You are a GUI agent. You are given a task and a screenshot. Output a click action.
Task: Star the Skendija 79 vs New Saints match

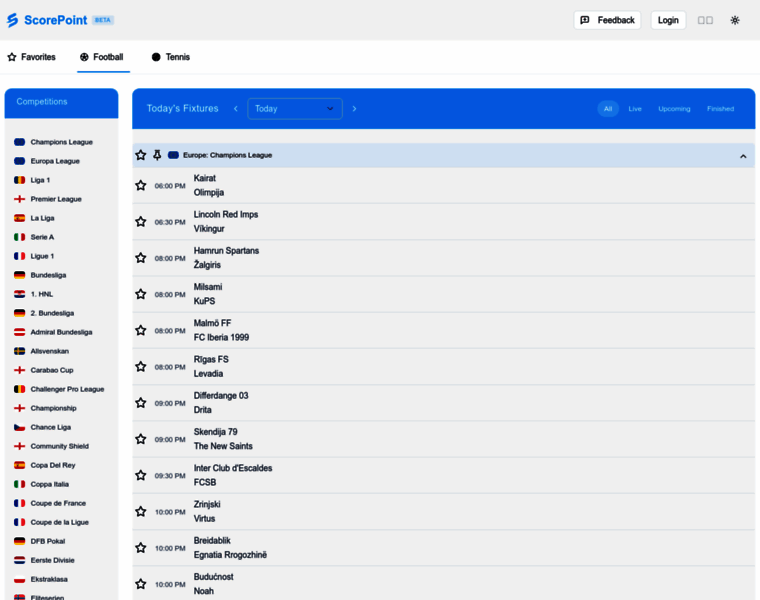tap(141, 439)
